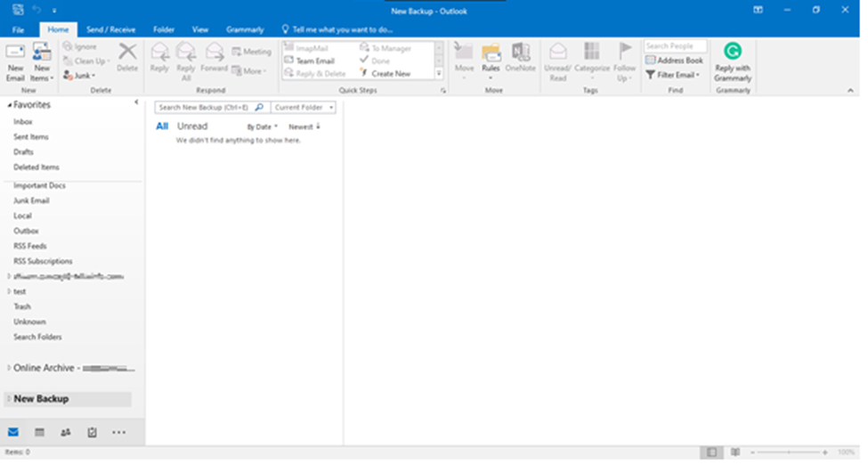Toggle the Unread/Read status
Screen dimensions: 868x465
tap(557, 62)
